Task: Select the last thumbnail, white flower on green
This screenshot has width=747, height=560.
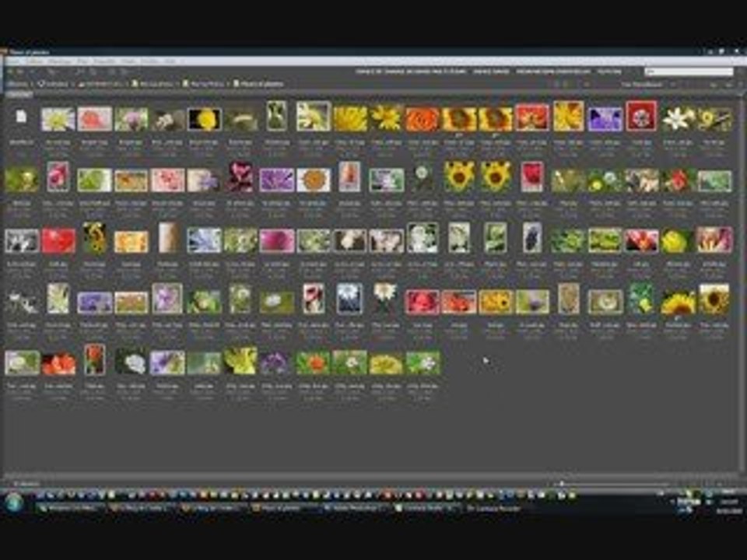Action: pos(422,363)
